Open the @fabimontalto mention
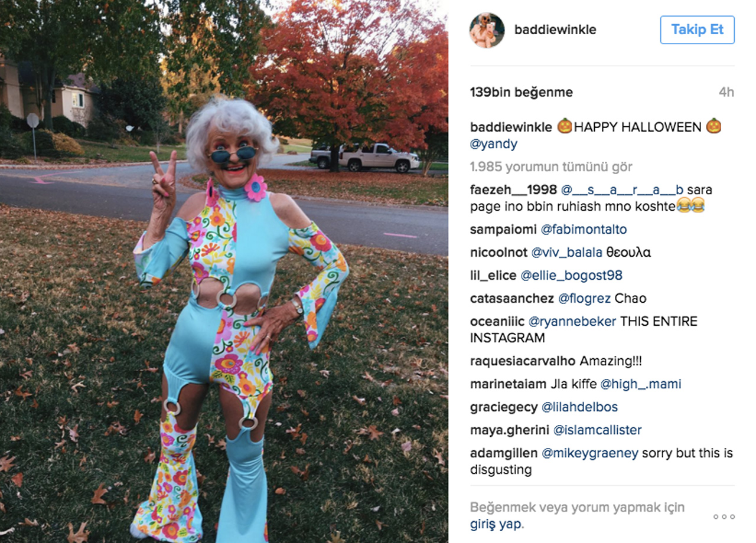This screenshot has height=543, width=756. (x=584, y=230)
